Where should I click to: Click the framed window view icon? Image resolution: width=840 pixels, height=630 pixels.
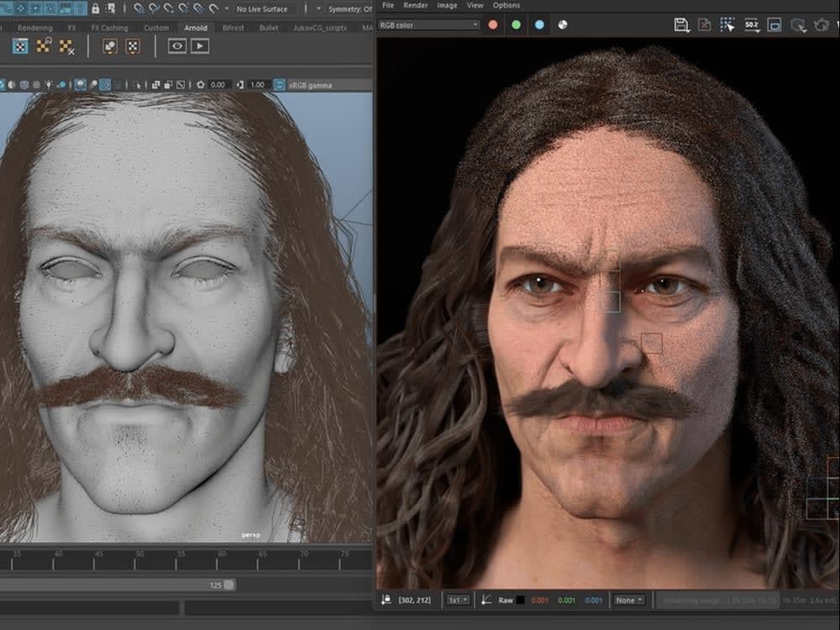pyautogui.click(x=774, y=24)
